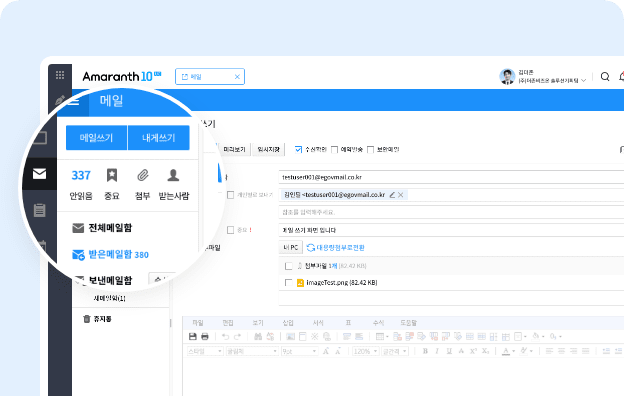Screen dimensions: 624x396
Task: Open the 파일 editor menu
Action: coord(198,322)
